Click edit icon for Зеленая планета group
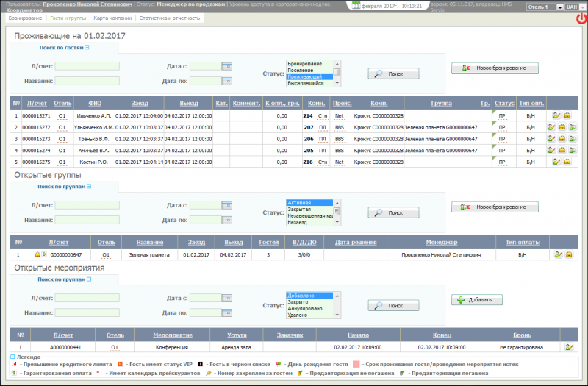Screen dimensions: 588x386 pos(558,254)
